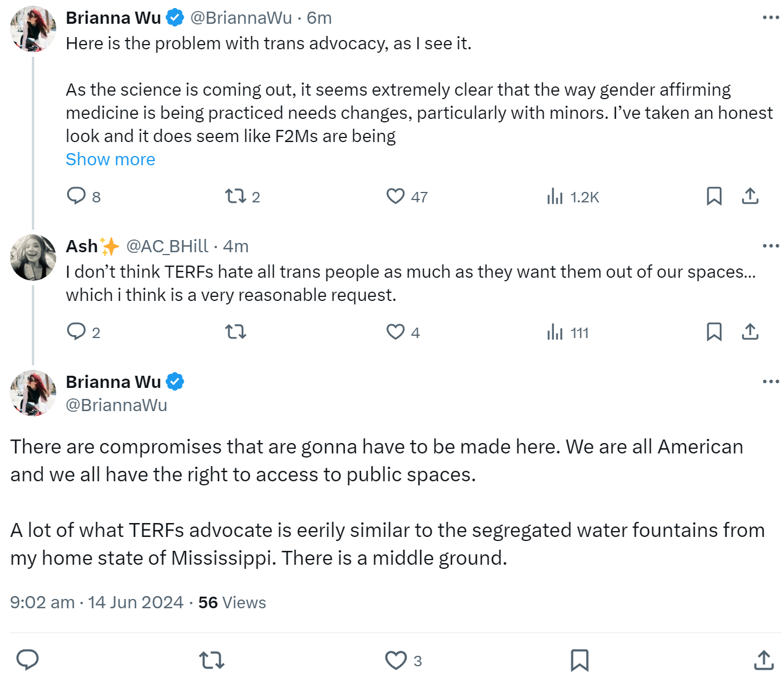Open more options on the first tweet
Screen dimensions: 784x679
pos(771,18)
